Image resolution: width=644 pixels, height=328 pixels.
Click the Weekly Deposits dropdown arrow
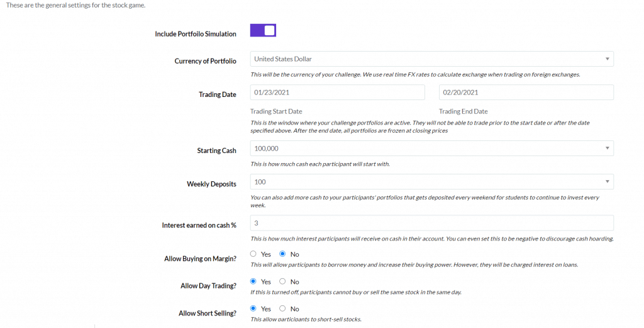pyautogui.click(x=607, y=182)
